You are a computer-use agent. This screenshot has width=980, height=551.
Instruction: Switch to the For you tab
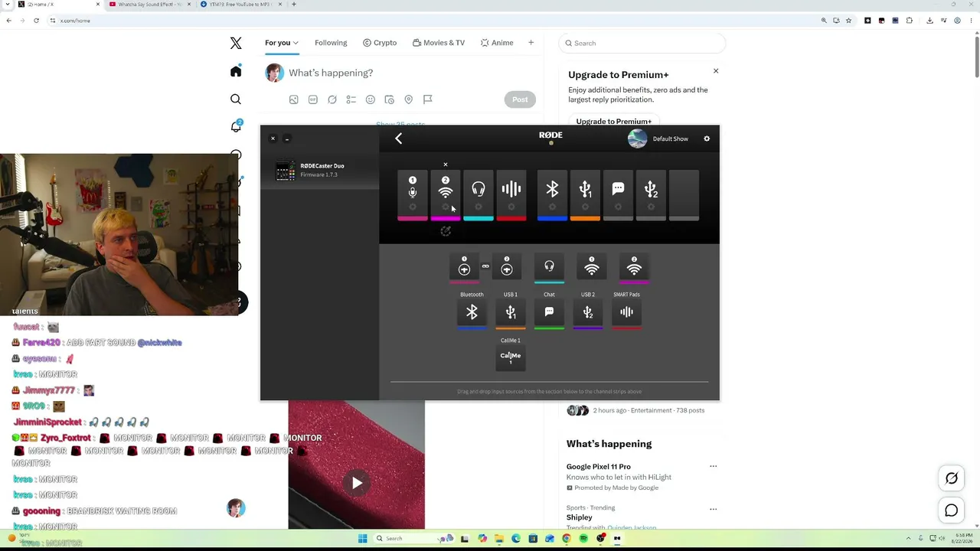(x=282, y=43)
